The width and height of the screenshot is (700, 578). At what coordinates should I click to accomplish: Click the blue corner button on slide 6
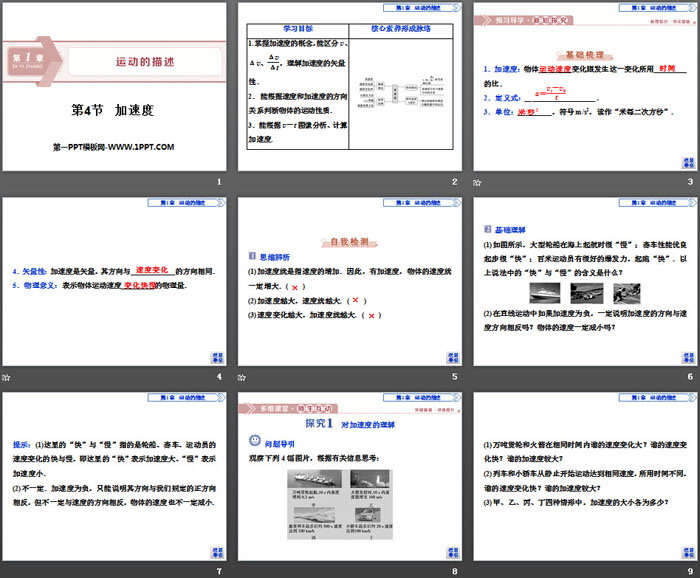(686, 357)
